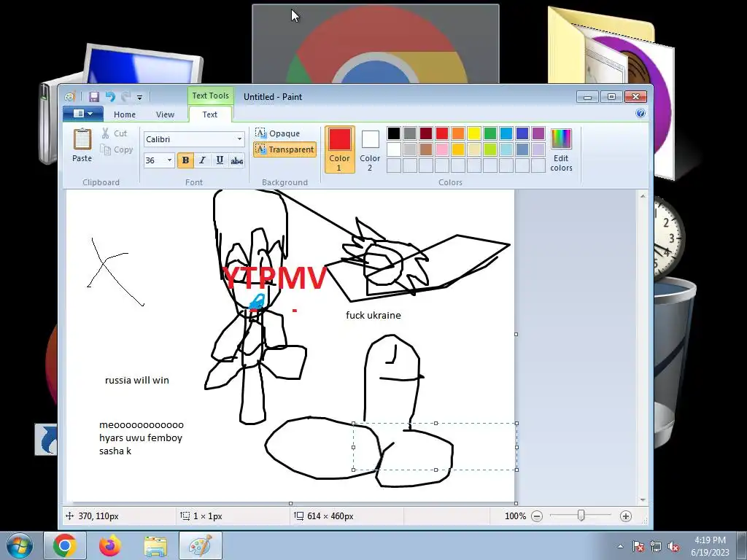Click the Text Tools contextual tab header
This screenshot has width=747, height=560.
click(x=210, y=96)
